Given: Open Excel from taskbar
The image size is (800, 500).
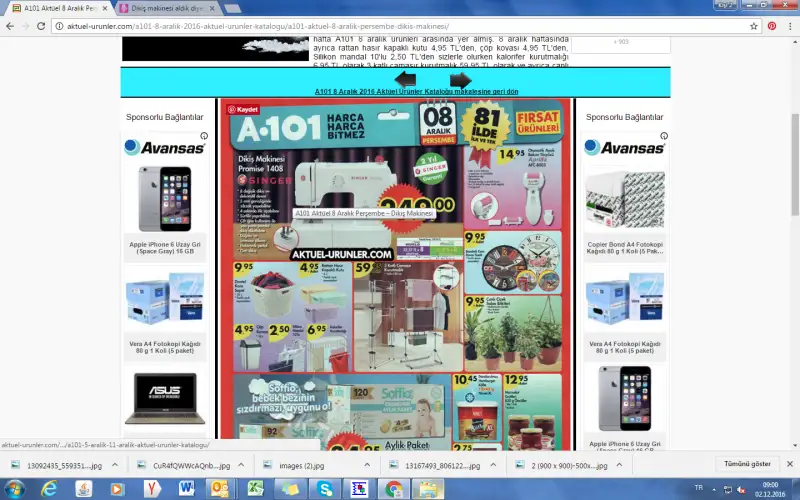Looking at the screenshot, I should [255, 489].
